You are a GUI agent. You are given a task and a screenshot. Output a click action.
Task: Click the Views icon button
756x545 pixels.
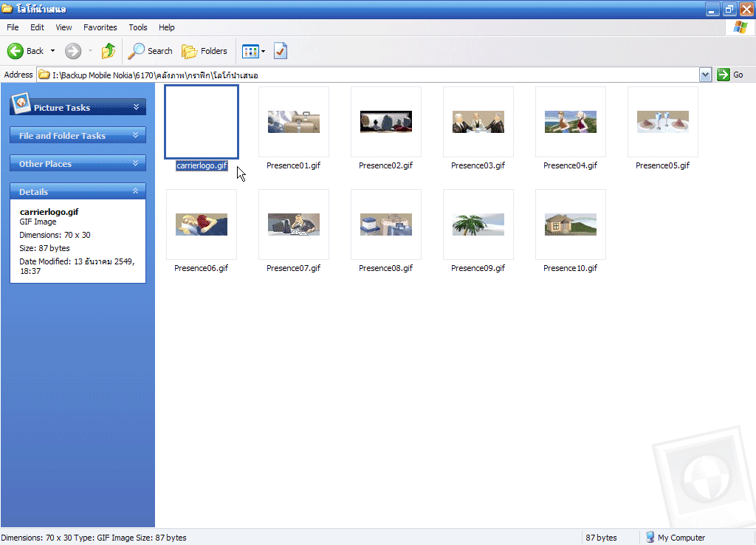pyautogui.click(x=250, y=51)
